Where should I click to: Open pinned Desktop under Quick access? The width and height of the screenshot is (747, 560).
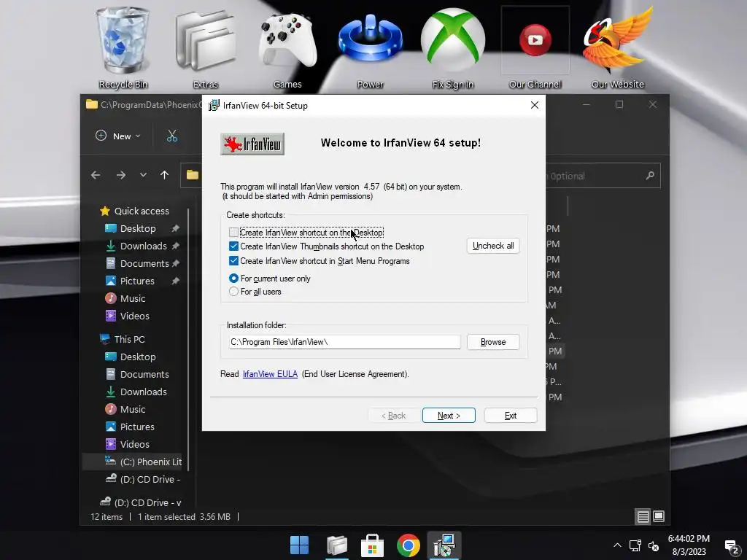(138, 228)
